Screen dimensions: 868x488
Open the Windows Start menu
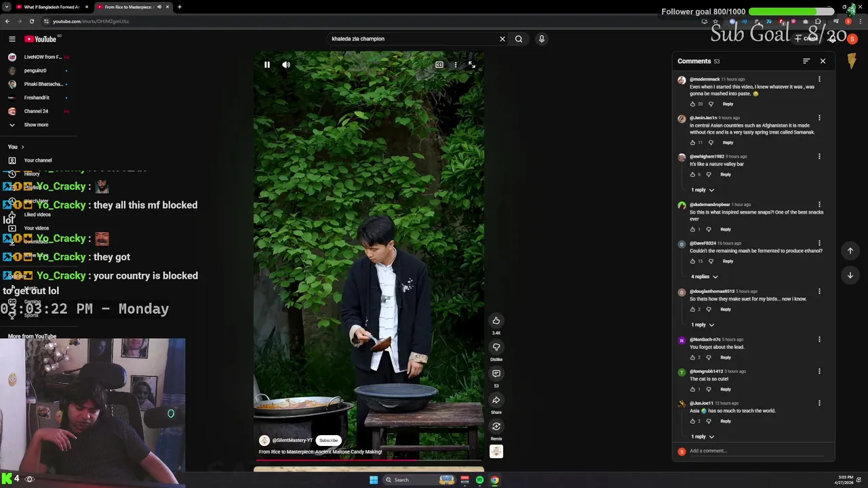click(x=374, y=480)
